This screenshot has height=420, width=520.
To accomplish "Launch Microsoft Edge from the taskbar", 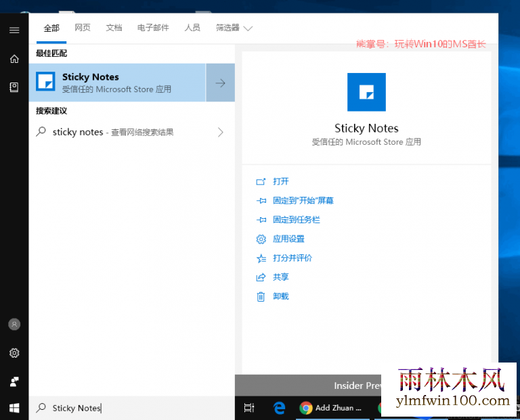I will click(x=279, y=408).
